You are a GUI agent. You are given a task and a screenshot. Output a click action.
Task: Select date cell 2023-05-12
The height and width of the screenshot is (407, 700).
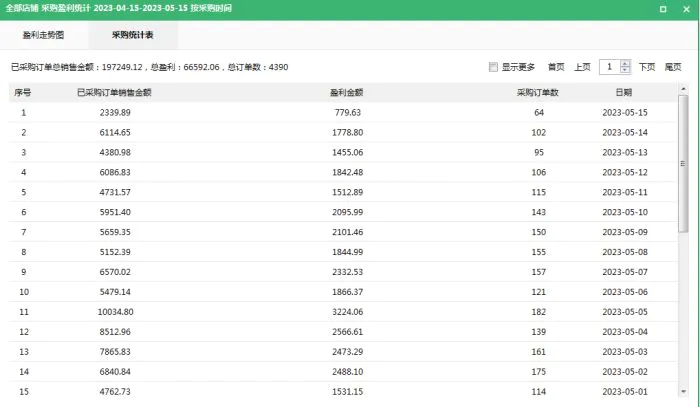[x=625, y=172]
